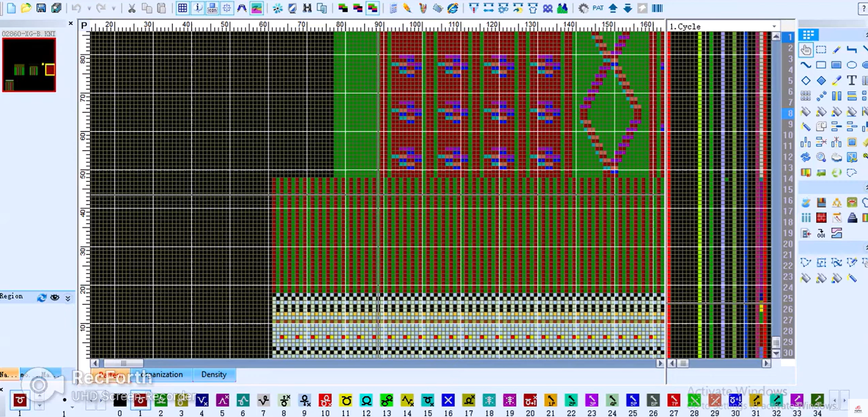Viewport: 868px width, 417px height.
Task: Toggle the icon display mode button
Action: [x=212, y=8]
